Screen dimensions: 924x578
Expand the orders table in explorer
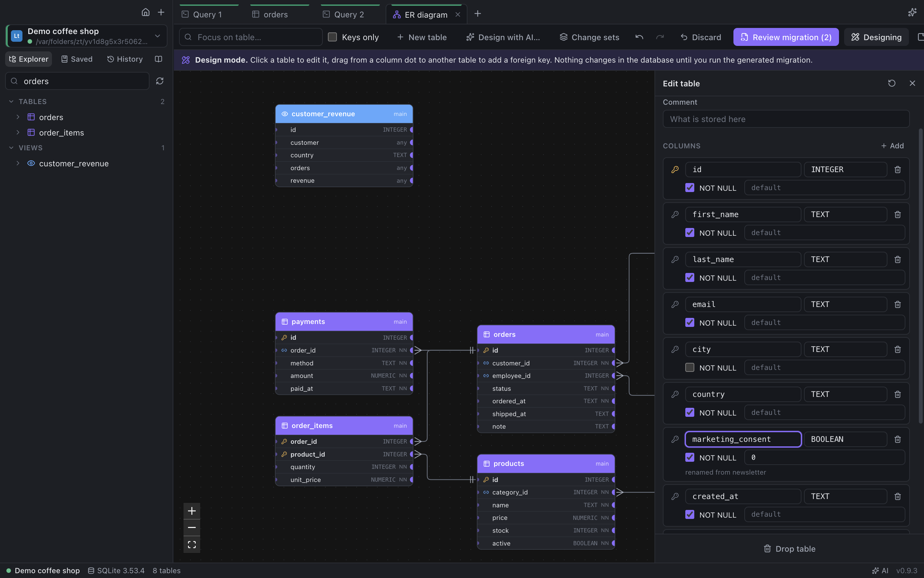(18, 117)
